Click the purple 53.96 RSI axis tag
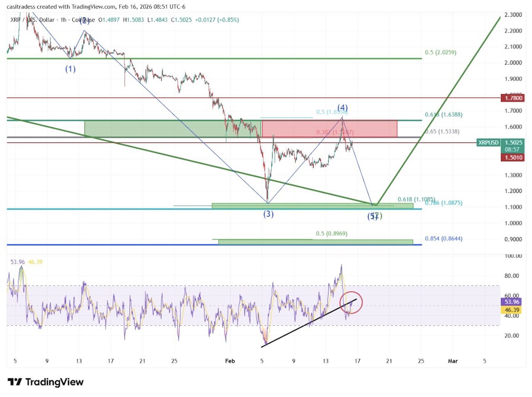The width and height of the screenshot is (532, 397). coord(512,302)
